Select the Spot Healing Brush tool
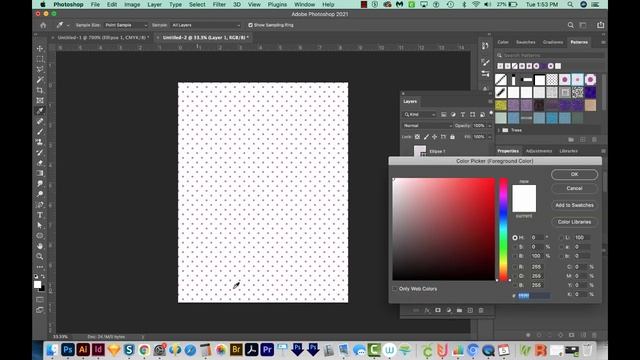640x360 pixels. 40,121
